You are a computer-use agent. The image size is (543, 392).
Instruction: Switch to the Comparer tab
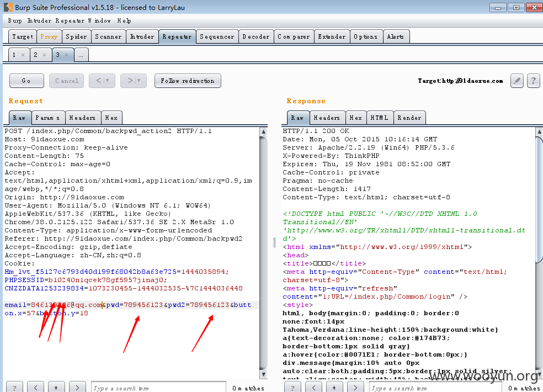coord(294,36)
